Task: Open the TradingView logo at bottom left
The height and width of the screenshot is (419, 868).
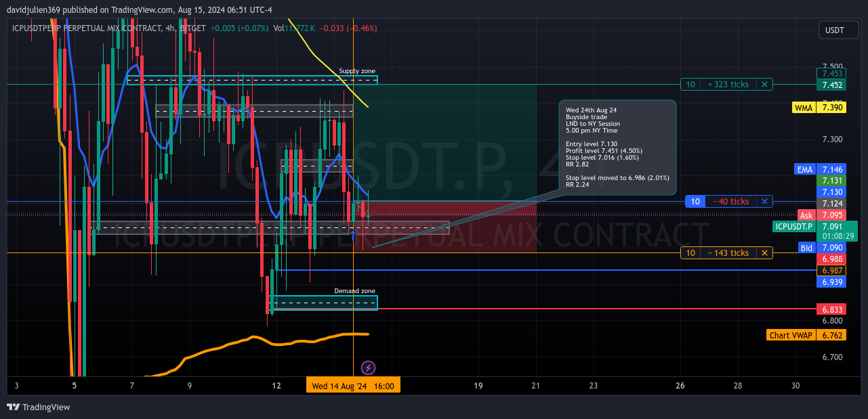Action: (39, 407)
